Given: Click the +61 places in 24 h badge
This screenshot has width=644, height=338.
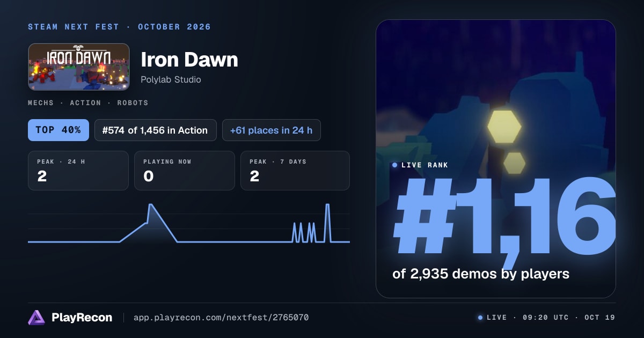Looking at the screenshot, I should click(272, 130).
